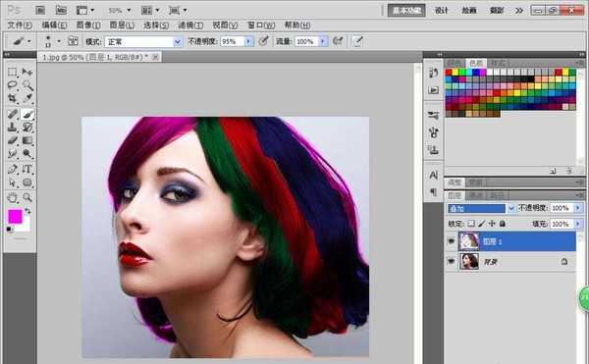Click the layer 1 thumbnail

[x=469, y=241]
